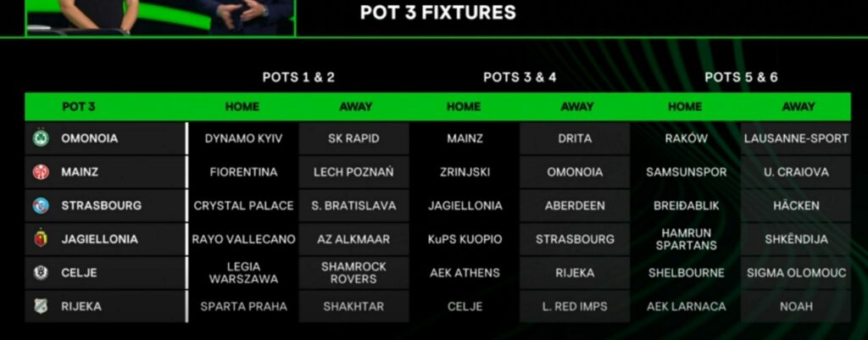Select the Pots 1 & 2 heading
This screenshot has height=340, width=868.
[298, 77]
